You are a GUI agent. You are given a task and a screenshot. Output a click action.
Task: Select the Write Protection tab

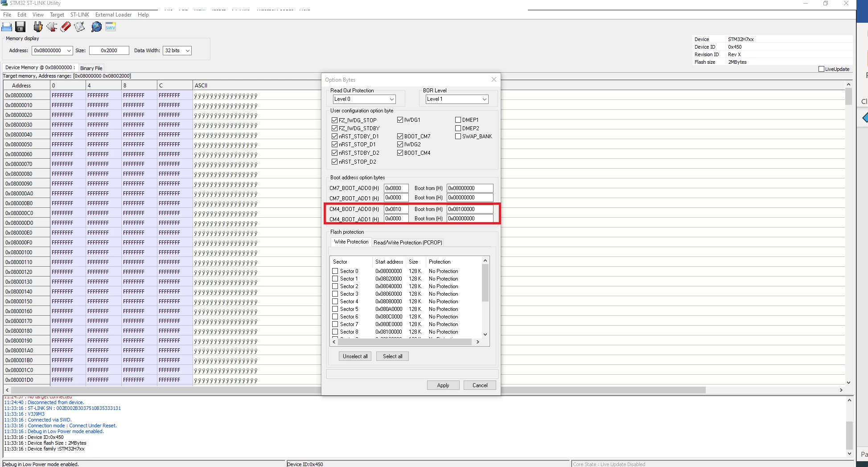tap(351, 242)
